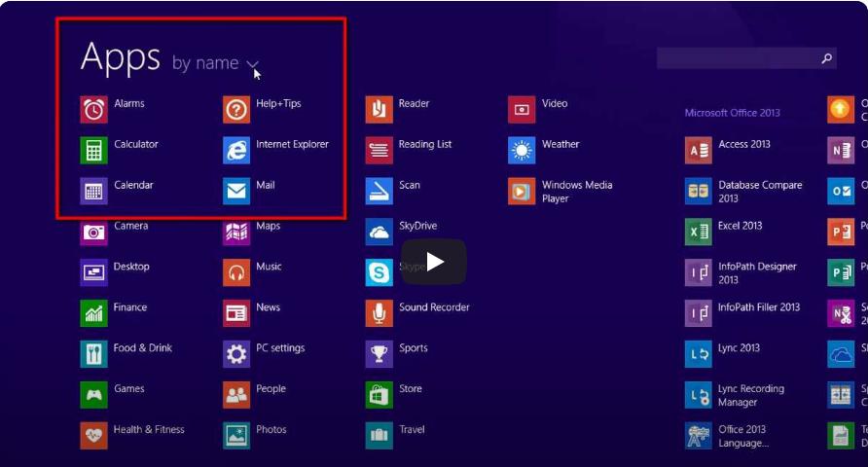This screenshot has width=868, height=467.
Task: Open the Desktop tile icon
Action: pos(93,272)
